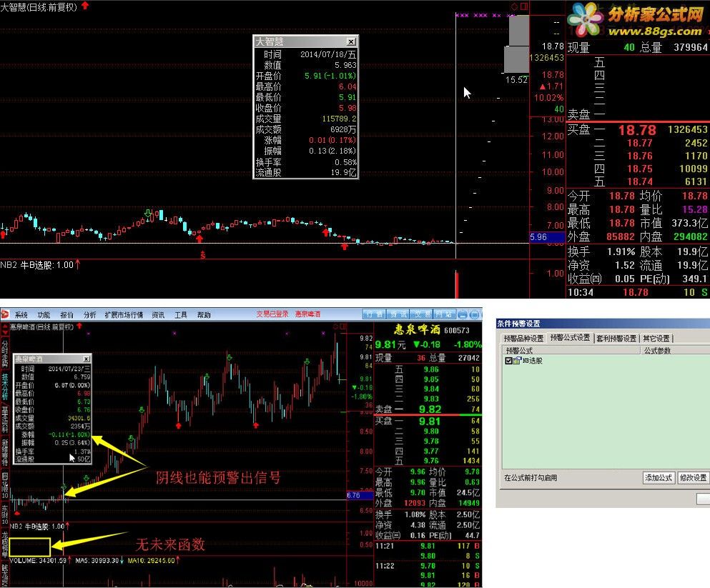The width and height of the screenshot is (710, 588).
Task: Click the green down-arrow signal on the upper chart
Action: click(x=148, y=213)
